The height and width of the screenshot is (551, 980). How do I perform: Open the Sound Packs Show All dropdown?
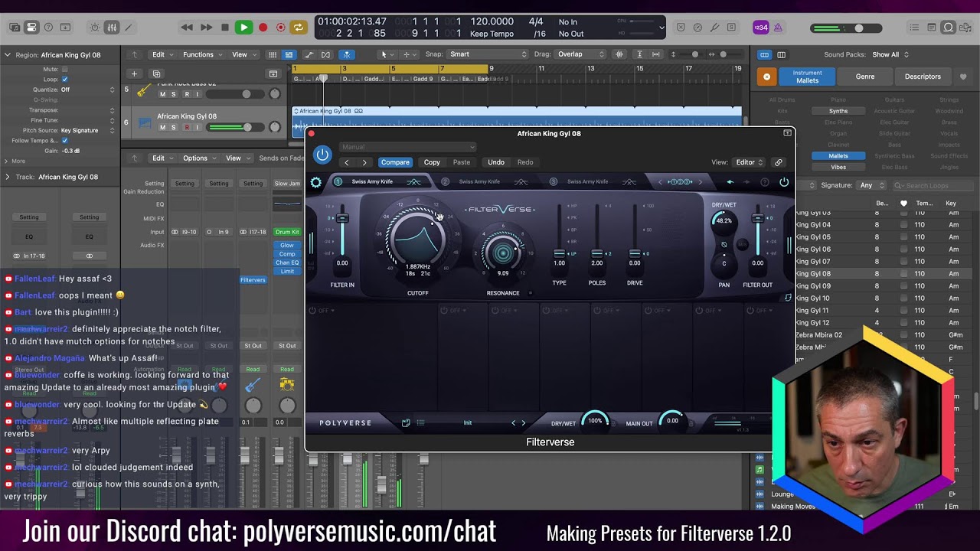pos(890,54)
